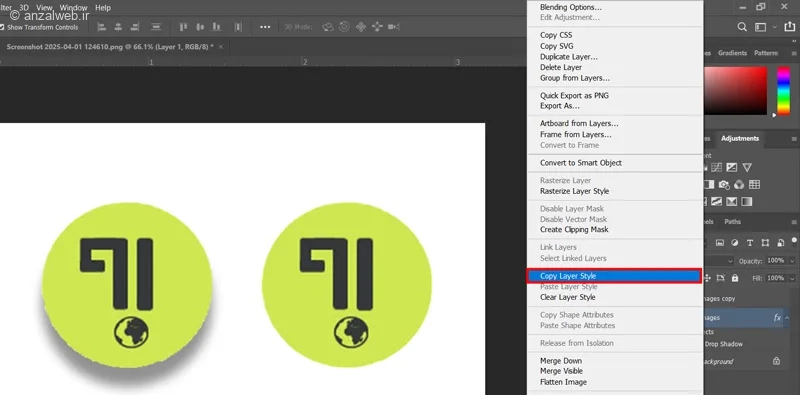800x395 pixels.
Task: Click the align left edges icon
Action: coord(102,27)
